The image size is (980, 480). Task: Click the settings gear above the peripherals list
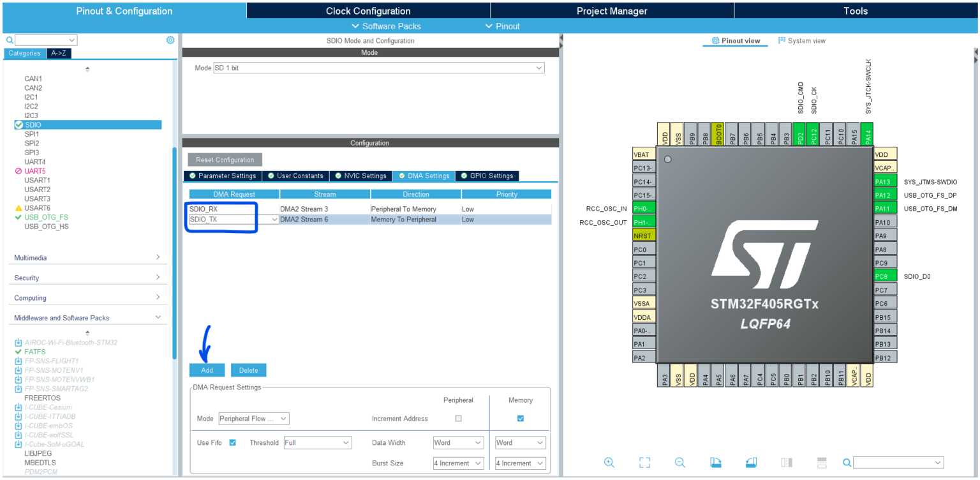point(170,40)
